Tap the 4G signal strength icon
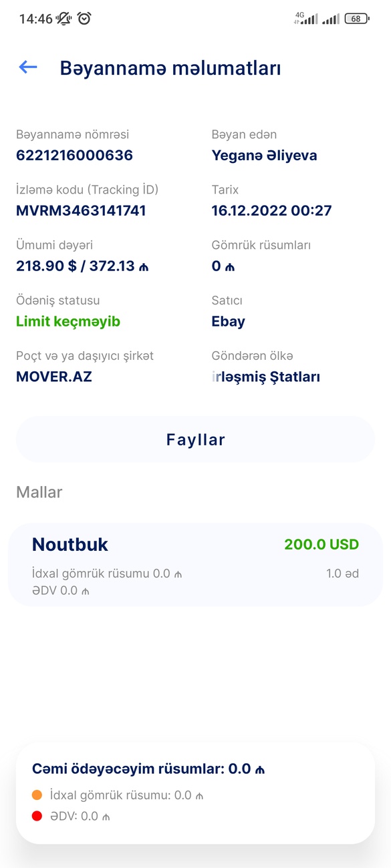391x868 pixels. 306,18
